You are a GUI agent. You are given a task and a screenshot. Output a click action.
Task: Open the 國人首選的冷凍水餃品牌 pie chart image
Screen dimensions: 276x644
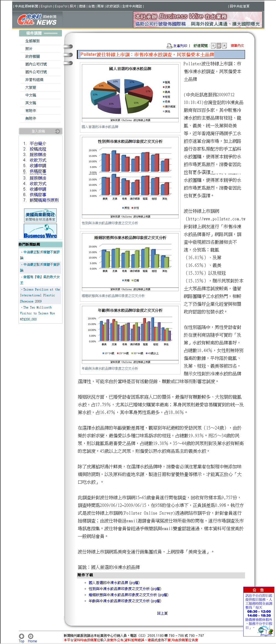pos(130,93)
